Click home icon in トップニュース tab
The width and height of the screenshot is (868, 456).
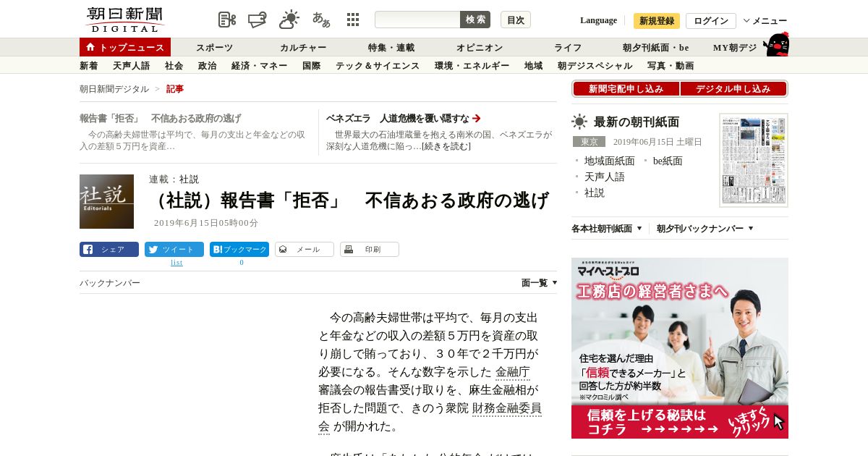[90, 47]
